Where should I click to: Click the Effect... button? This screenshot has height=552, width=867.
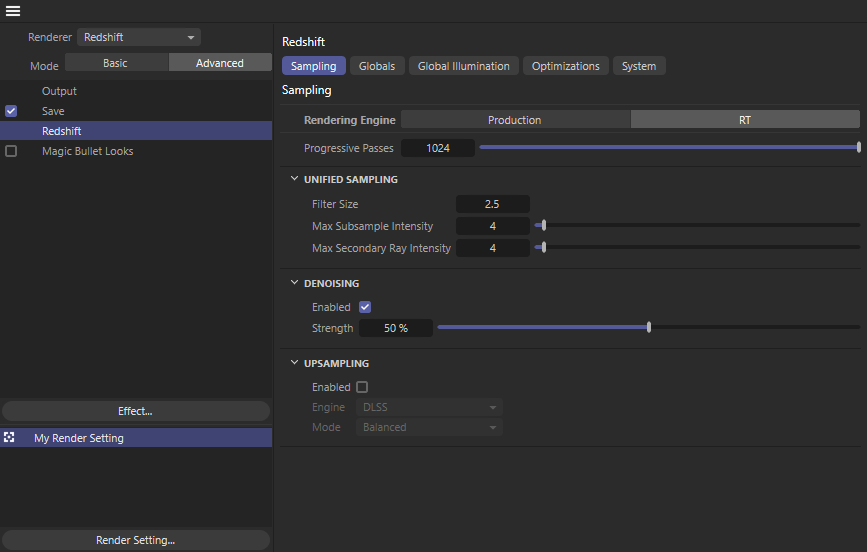point(135,411)
